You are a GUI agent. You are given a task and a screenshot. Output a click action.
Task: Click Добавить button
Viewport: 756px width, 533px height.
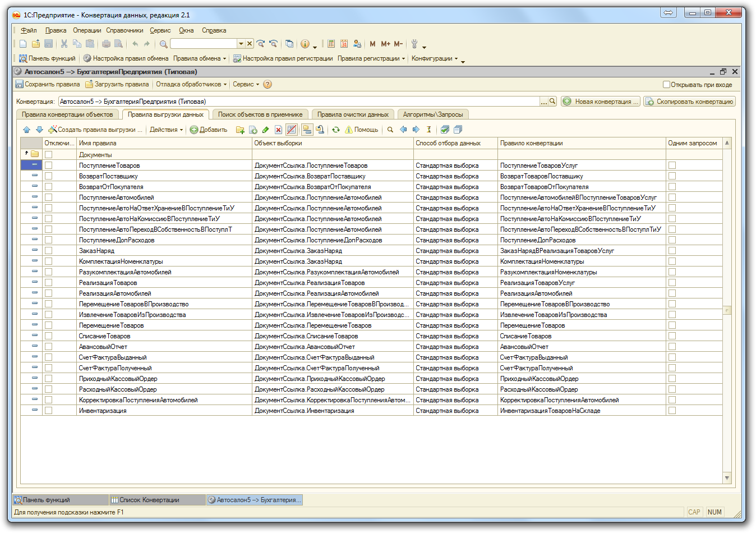209,130
